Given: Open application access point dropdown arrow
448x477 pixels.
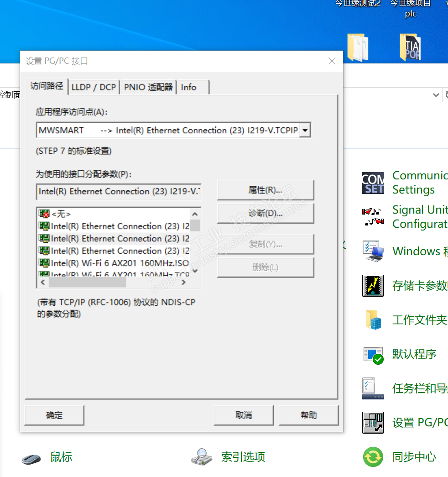Looking at the screenshot, I should point(305,131).
